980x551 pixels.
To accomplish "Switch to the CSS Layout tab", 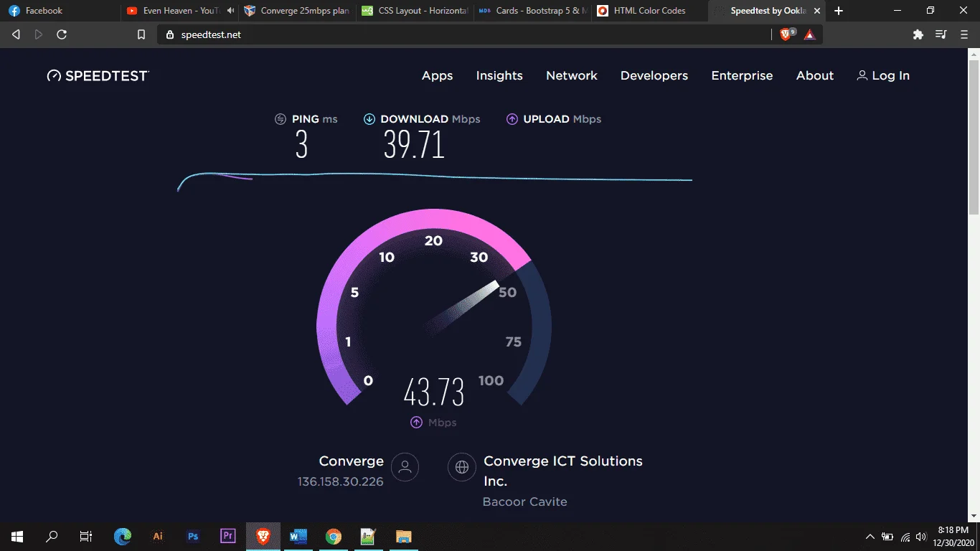I will (415, 11).
